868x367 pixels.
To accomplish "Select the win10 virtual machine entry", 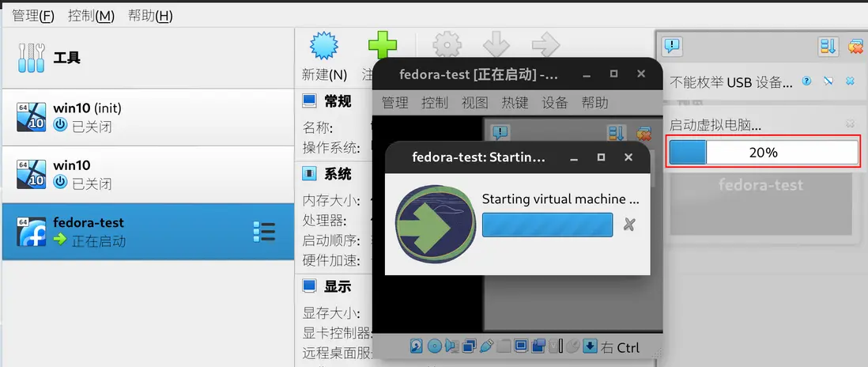I will click(x=149, y=174).
